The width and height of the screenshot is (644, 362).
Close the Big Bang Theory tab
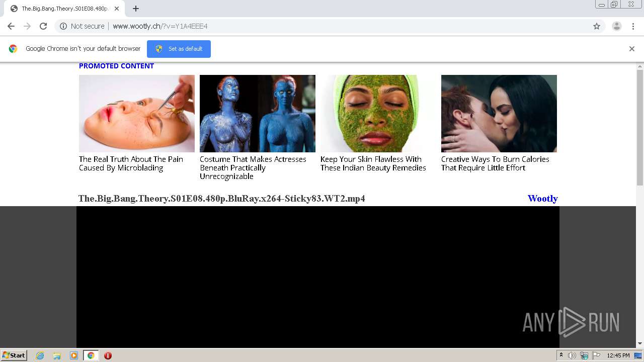click(x=117, y=9)
